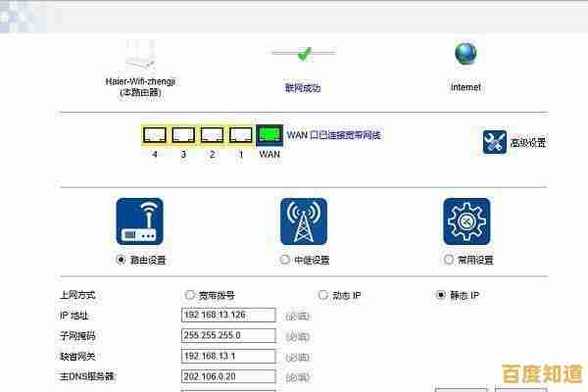Click the Haier-Wifi-zhengji router icon
The height and width of the screenshot is (392, 588).
click(x=141, y=56)
